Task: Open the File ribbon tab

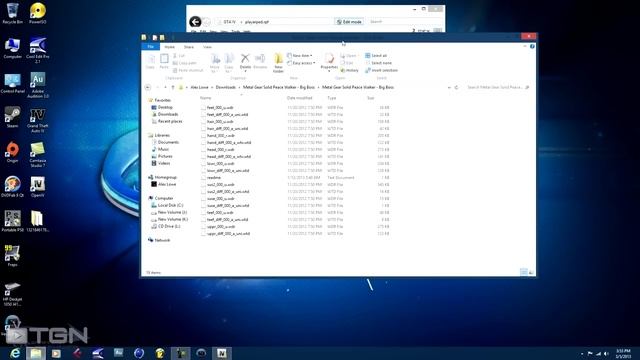Action: [x=151, y=47]
